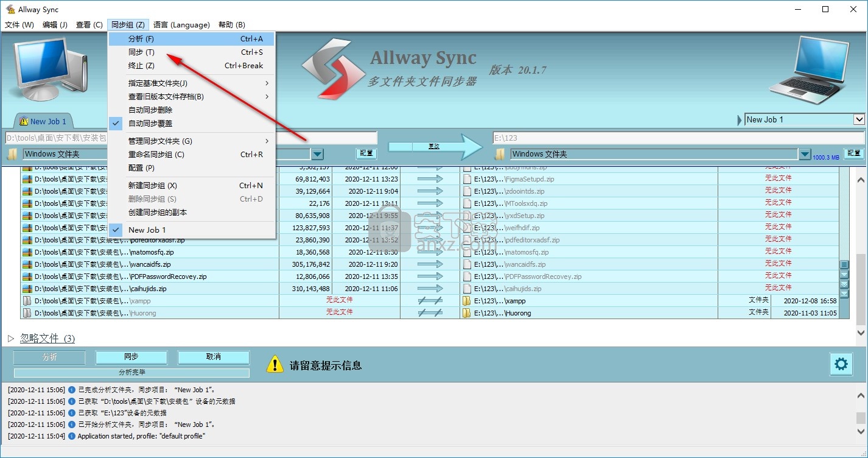Click info icon of 'Application started' log entry

coord(72,436)
